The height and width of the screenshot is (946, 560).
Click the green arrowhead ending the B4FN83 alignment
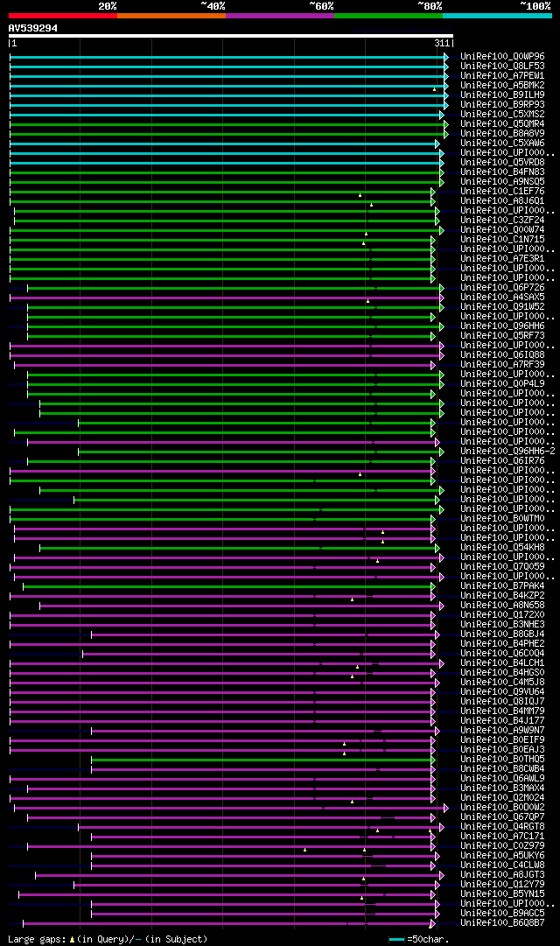(x=442, y=172)
